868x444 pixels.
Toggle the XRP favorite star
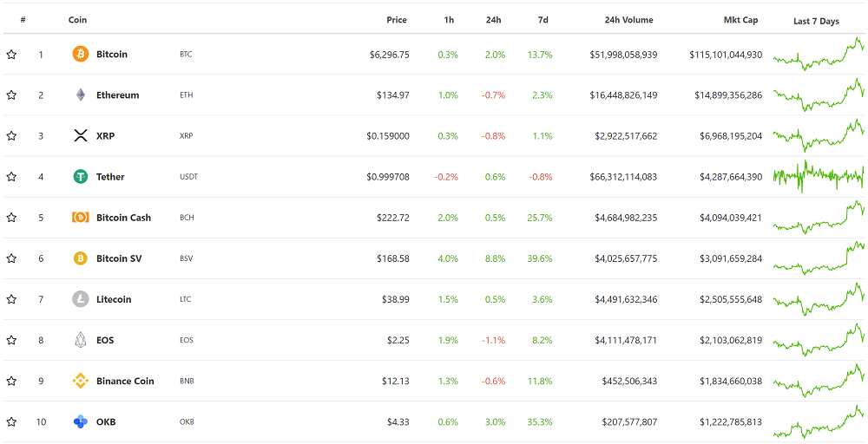click(11, 135)
